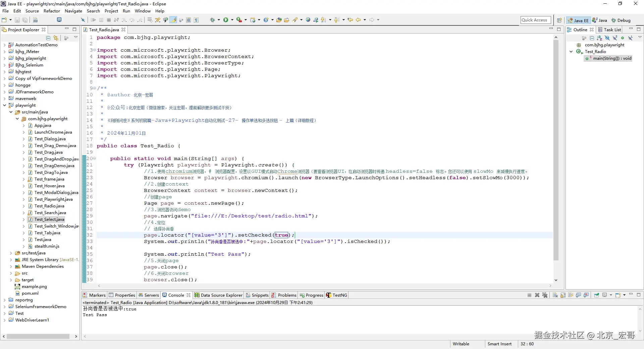Expand the Maven Dependencies node

click(11, 266)
